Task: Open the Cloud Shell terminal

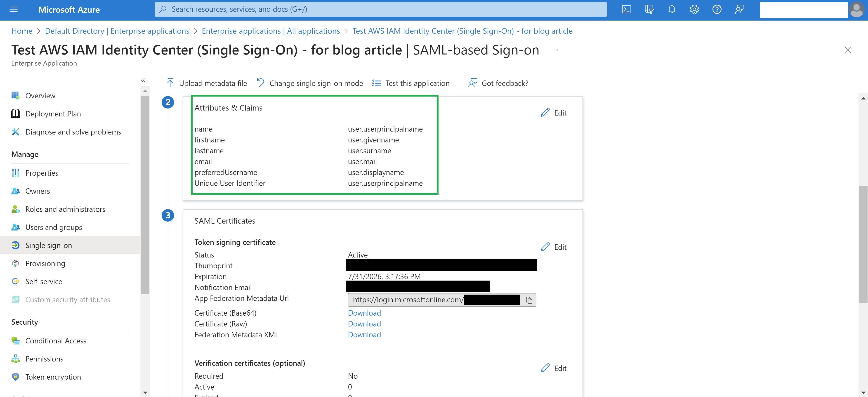Action: 626,9
